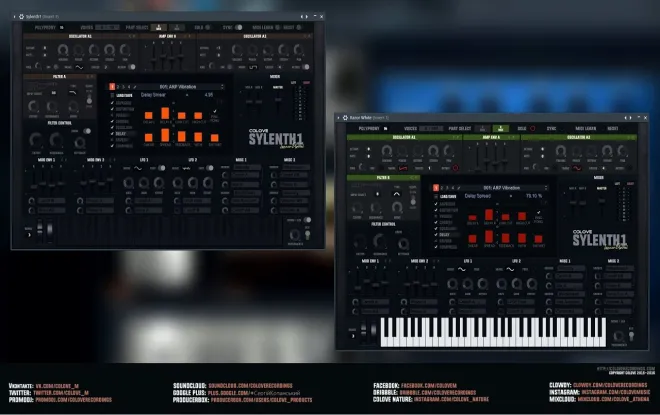The width and height of the screenshot is (660, 415).
Task: Click the Master fader in Razor White mixer
Action: (601, 201)
